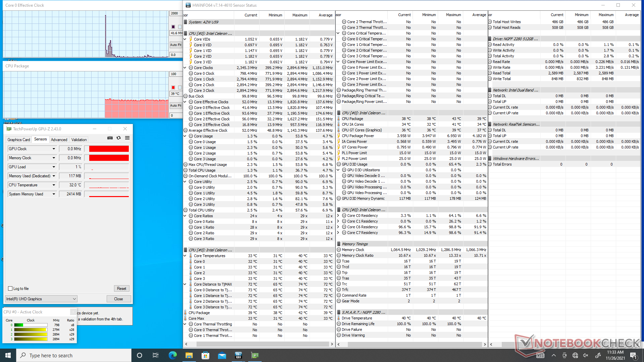Open the News and interests taskbar icon

[x=540, y=355]
